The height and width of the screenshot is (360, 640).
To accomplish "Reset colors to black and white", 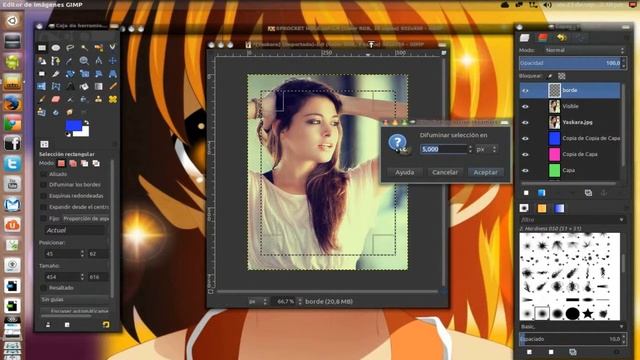I will tap(68, 134).
